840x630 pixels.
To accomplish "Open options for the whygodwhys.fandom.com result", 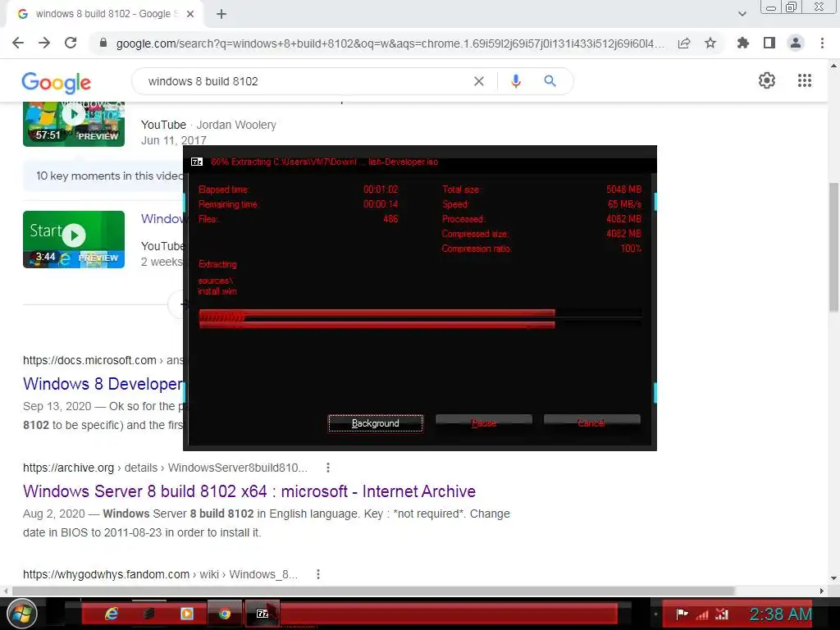I will click(x=318, y=574).
